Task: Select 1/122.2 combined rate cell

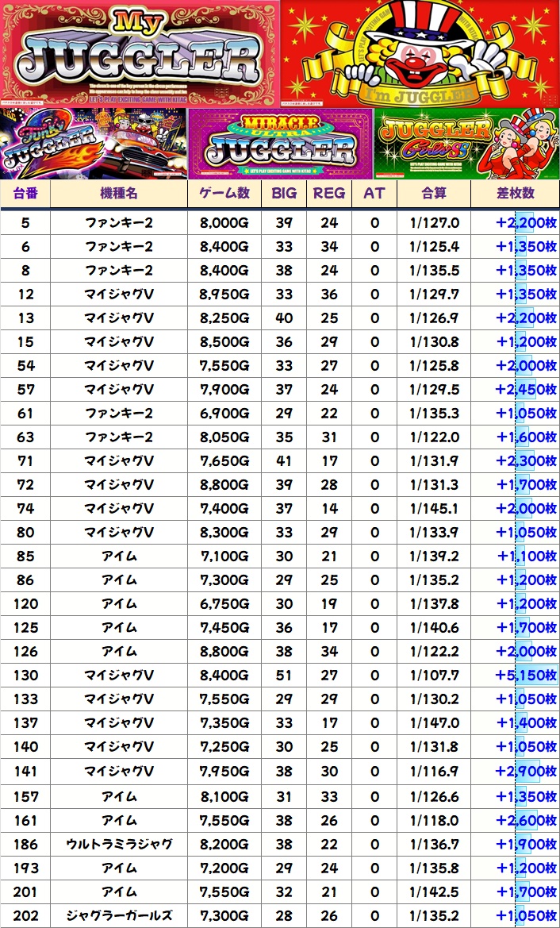Action: [x=434, y=652]
